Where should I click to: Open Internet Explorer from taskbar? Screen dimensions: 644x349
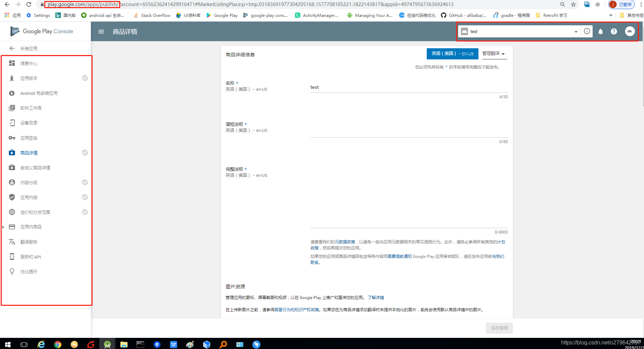tap(41, 344)
